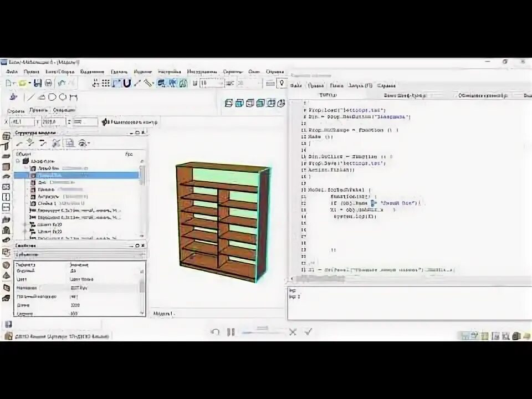Click the small icon above the bottom taskbar item

point(8,324)
